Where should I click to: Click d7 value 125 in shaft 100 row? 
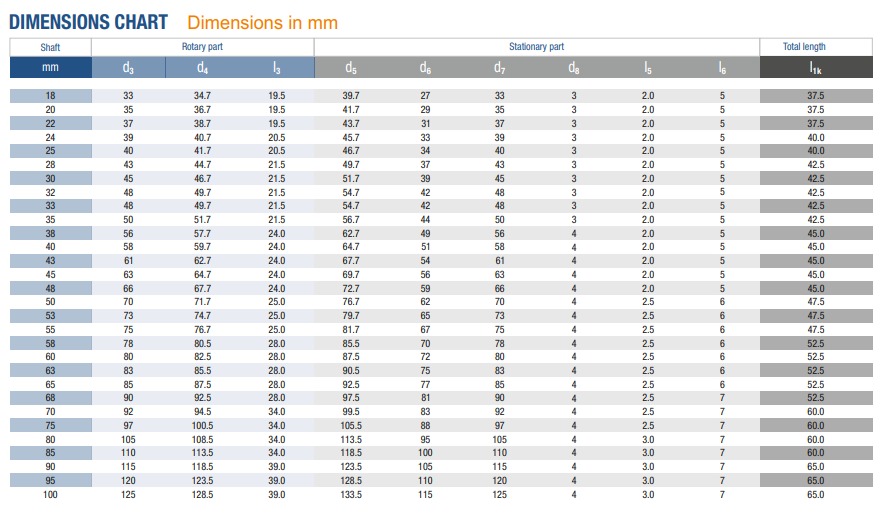click(499, 495)
